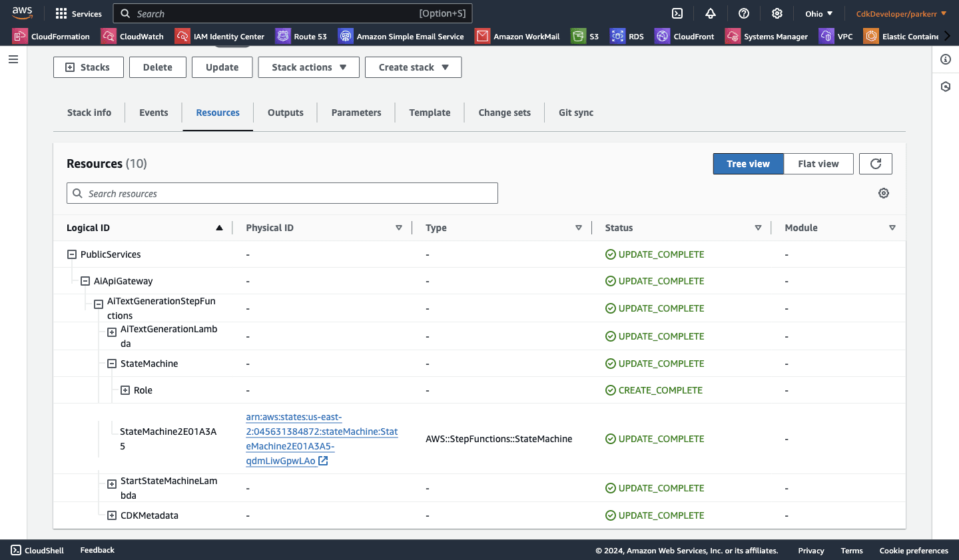Screen dimensions: 959x560
Task: Open Route 53 favorite shortcut
Action: coord(301,37)
